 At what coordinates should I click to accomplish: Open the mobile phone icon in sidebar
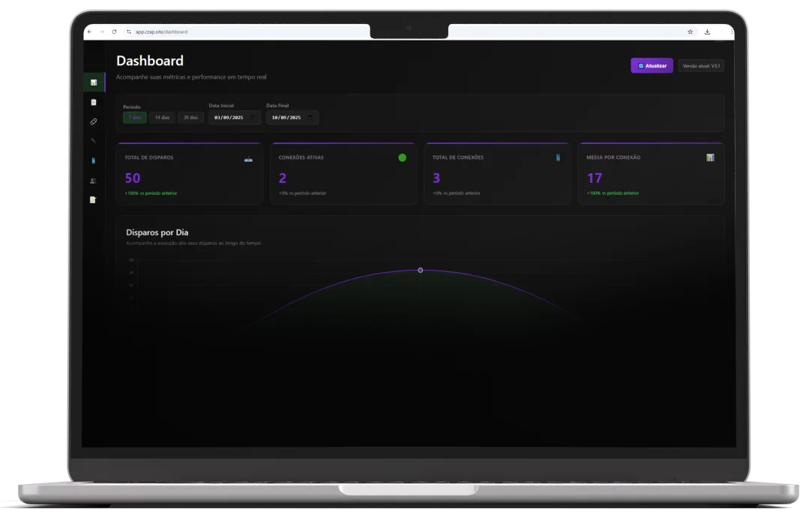coord(93,160)
